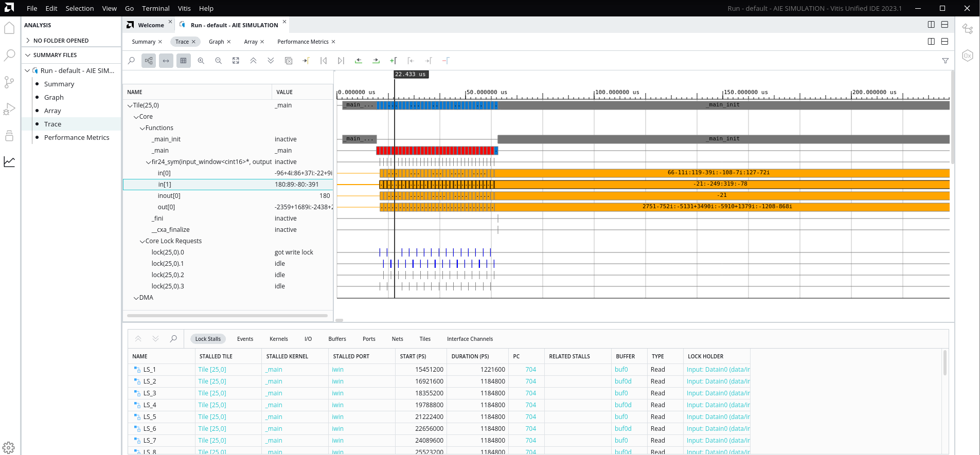
Task: Toggle the table grid view button
Action: [183, 61]
